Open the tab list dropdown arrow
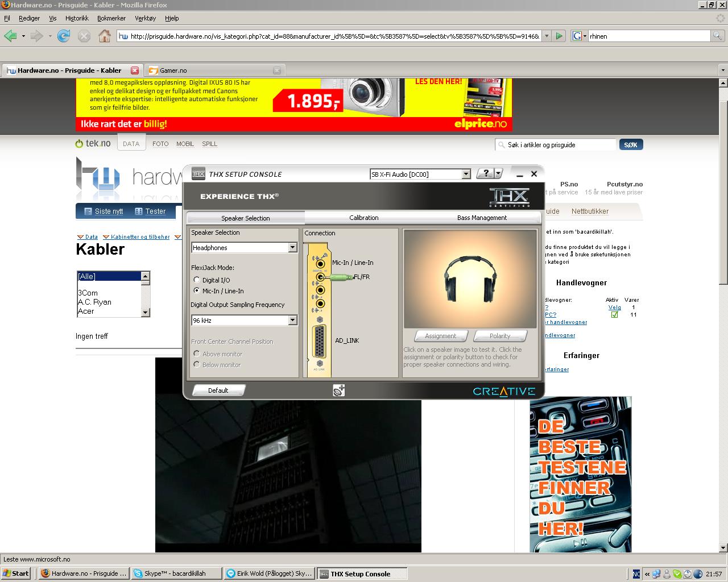Screen dimensions: 728x582 click(x=723, y=70)
